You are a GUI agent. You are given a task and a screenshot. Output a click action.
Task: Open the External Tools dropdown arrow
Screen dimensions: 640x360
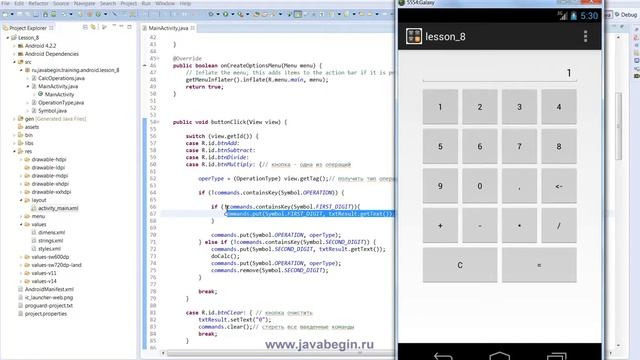click(x=247, y=14)
